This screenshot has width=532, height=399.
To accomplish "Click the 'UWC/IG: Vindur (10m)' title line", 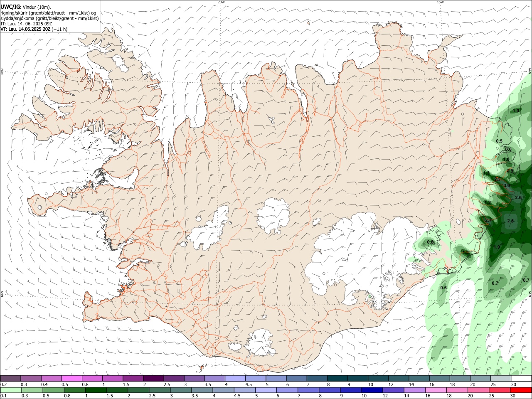I will tap(26, 7).
